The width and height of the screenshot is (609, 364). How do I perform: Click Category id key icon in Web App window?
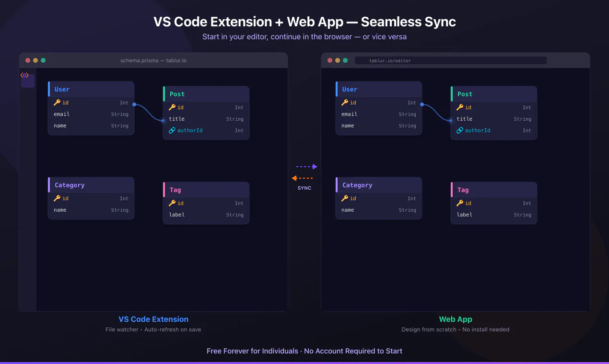(x=345, y=198)
